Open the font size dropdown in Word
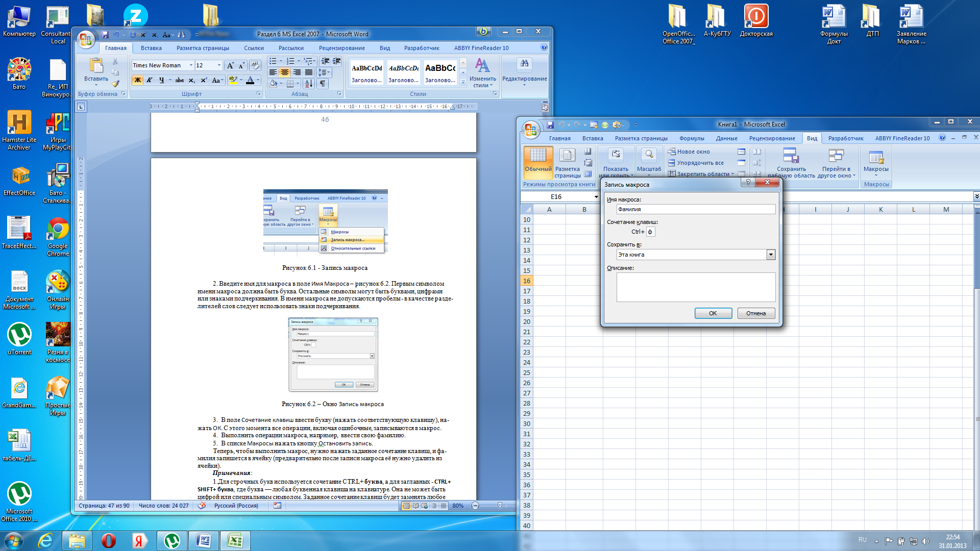This screenshot has height=551, width=980. coord(219,65)
